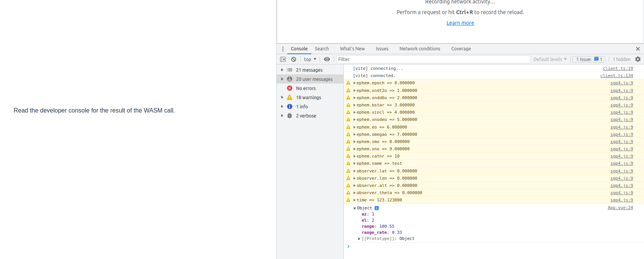Expand the [[Prototype]] entry

(x=359, y=239)
